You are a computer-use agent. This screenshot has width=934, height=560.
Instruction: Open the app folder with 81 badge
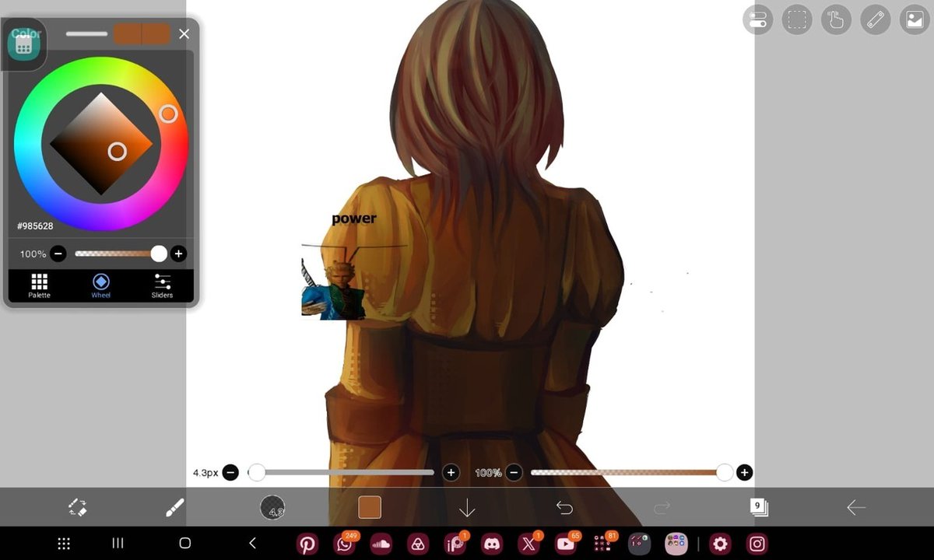coord(602,543)
